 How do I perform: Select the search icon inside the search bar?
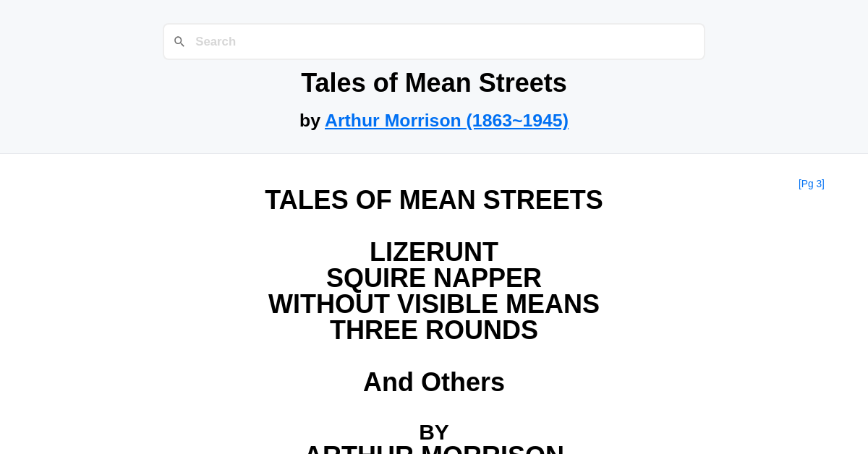179,41
